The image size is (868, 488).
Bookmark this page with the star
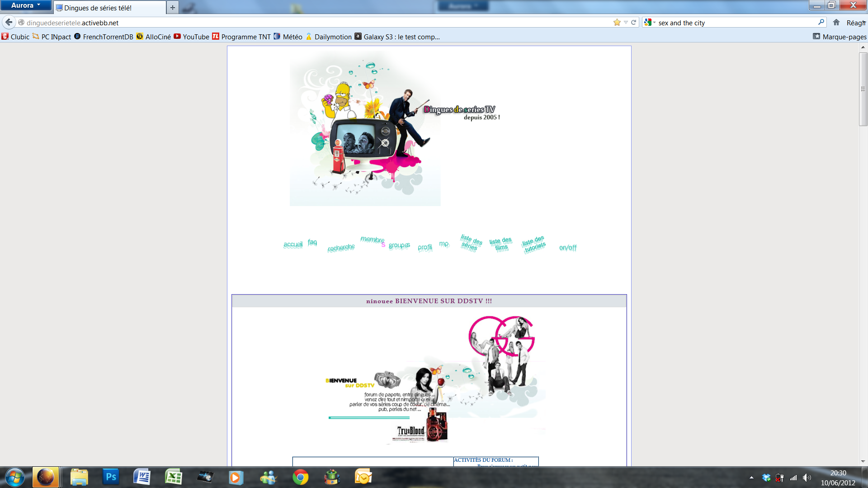(617, 23)
